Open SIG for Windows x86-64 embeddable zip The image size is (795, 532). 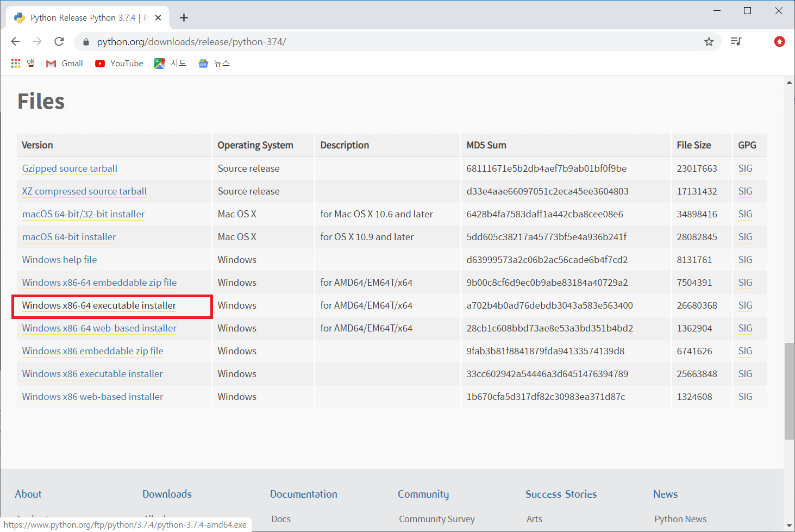(x=746, y=283)
